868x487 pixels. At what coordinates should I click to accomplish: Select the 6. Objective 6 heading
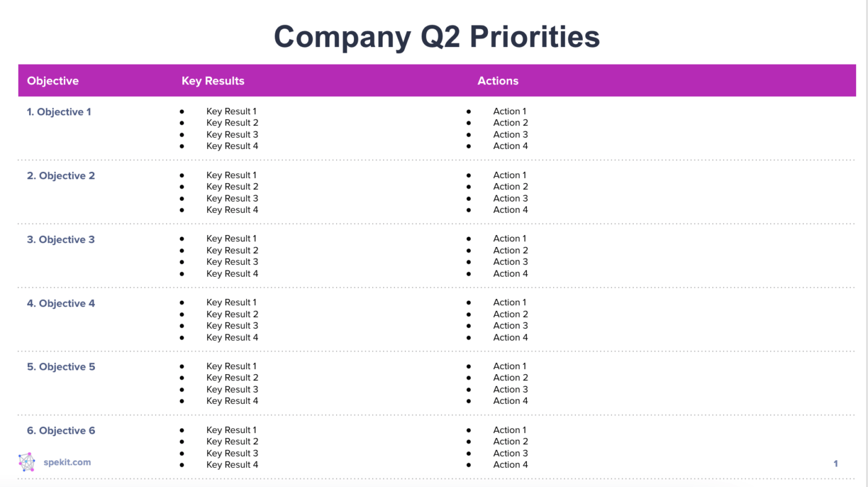click(x=61, y=431)
